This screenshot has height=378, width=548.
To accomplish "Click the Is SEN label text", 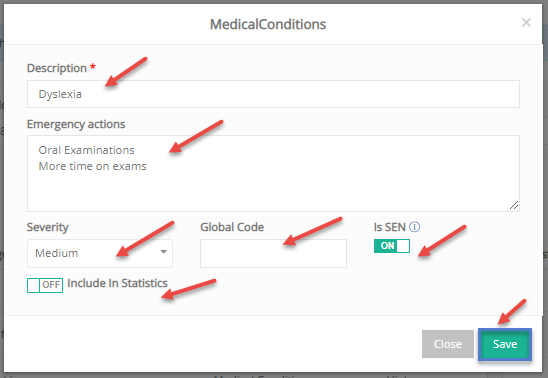I will coord(389,227).
